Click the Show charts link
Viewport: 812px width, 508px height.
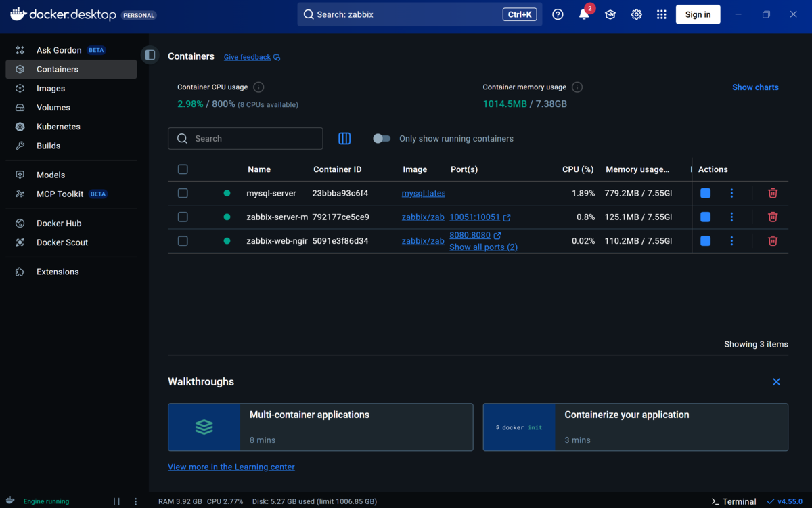[x=755, y=87]
